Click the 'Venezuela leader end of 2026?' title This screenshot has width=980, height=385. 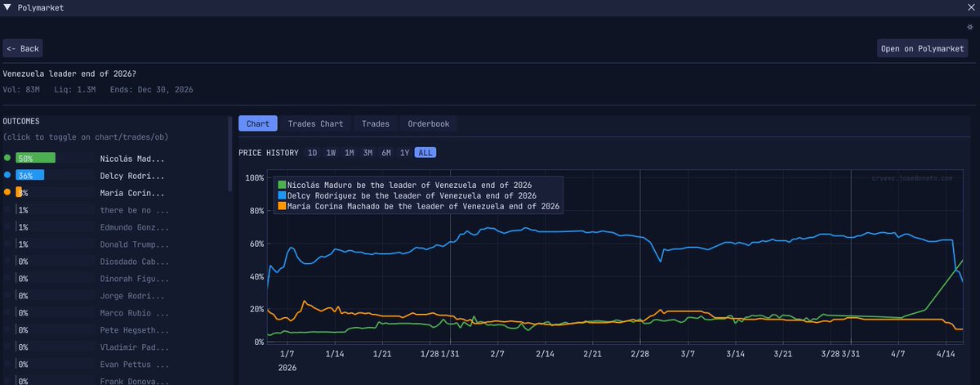69,74
